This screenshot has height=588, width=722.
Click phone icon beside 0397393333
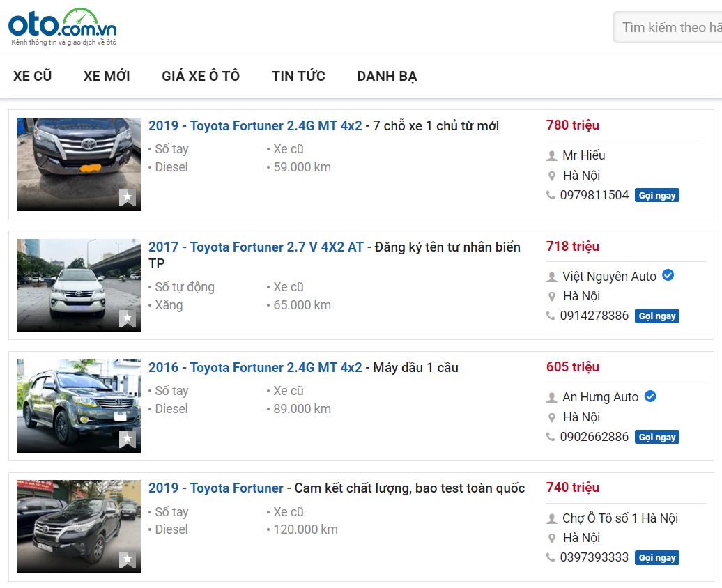click(x=551, y=557)
